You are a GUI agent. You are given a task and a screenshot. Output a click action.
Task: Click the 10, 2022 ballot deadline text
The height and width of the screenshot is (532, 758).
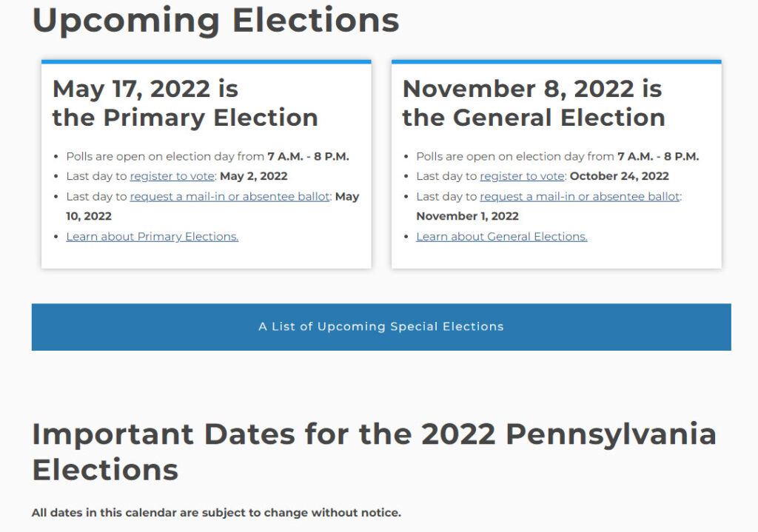89,217
